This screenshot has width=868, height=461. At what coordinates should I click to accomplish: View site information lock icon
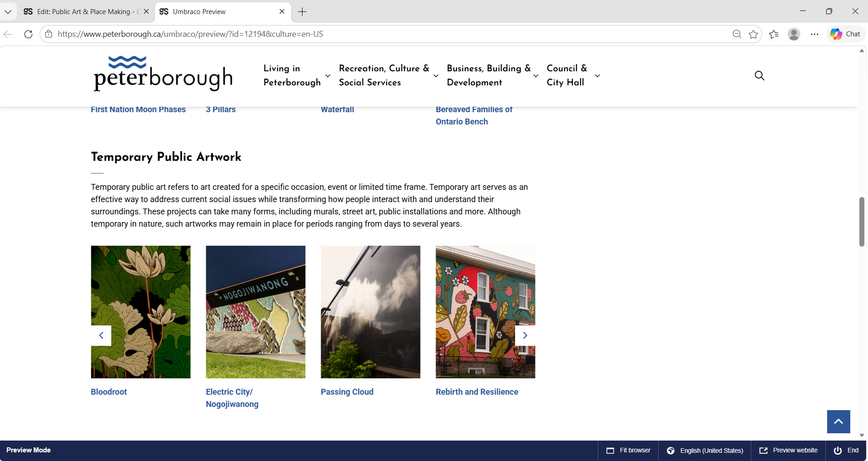(49, 34)
